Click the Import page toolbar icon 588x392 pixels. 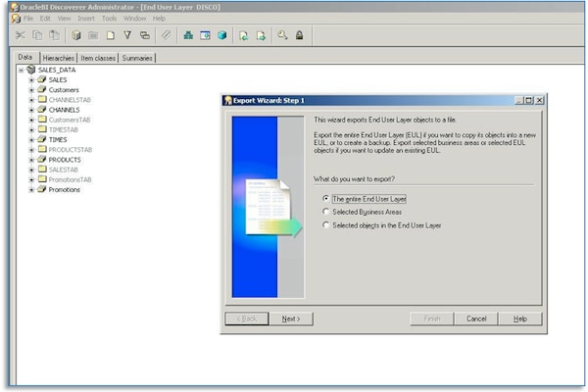(244, 35)
